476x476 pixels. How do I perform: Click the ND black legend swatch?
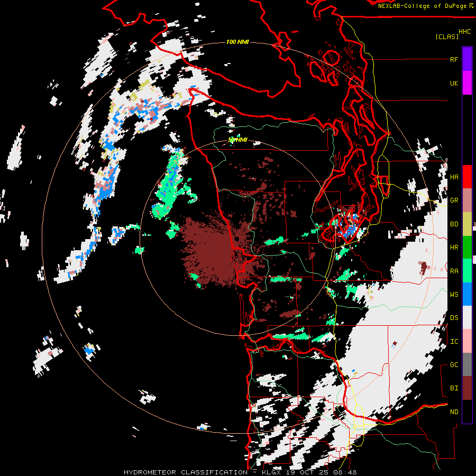click(467, 411)
